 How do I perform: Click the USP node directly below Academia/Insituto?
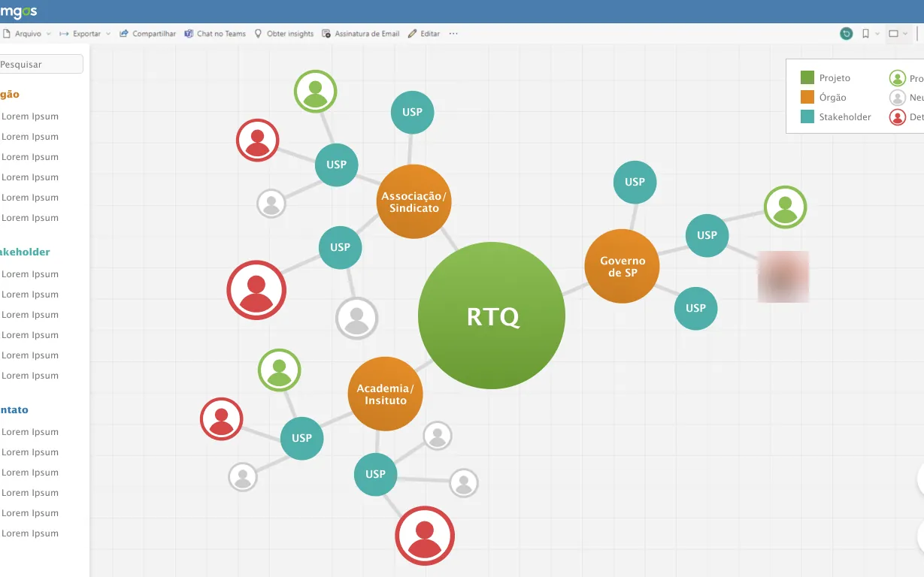(x=375, y=474)
